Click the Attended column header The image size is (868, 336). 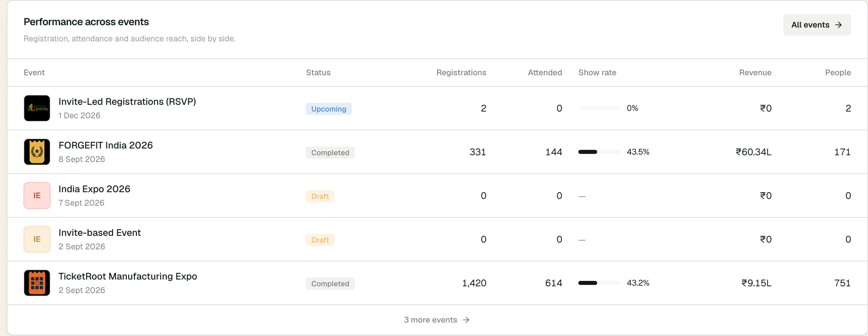[545, 72]
